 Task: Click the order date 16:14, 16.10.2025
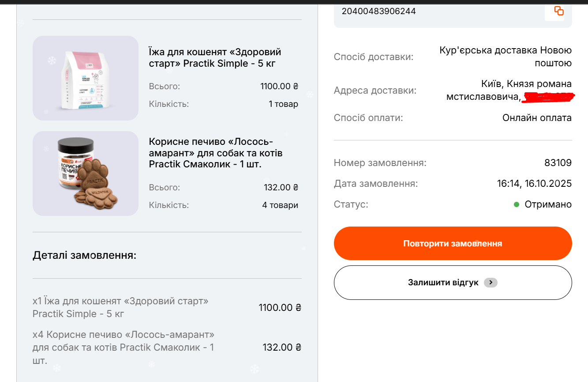(534, 184)
